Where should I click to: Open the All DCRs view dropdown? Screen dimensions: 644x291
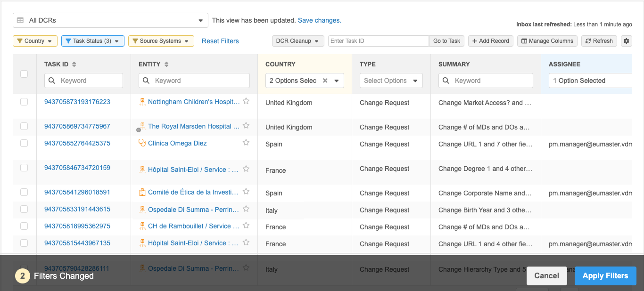click(110, 20)
